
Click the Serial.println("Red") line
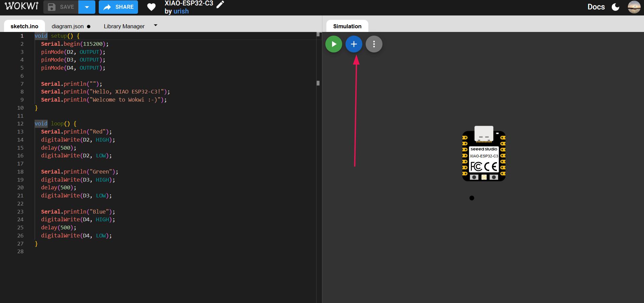point(77,131)
